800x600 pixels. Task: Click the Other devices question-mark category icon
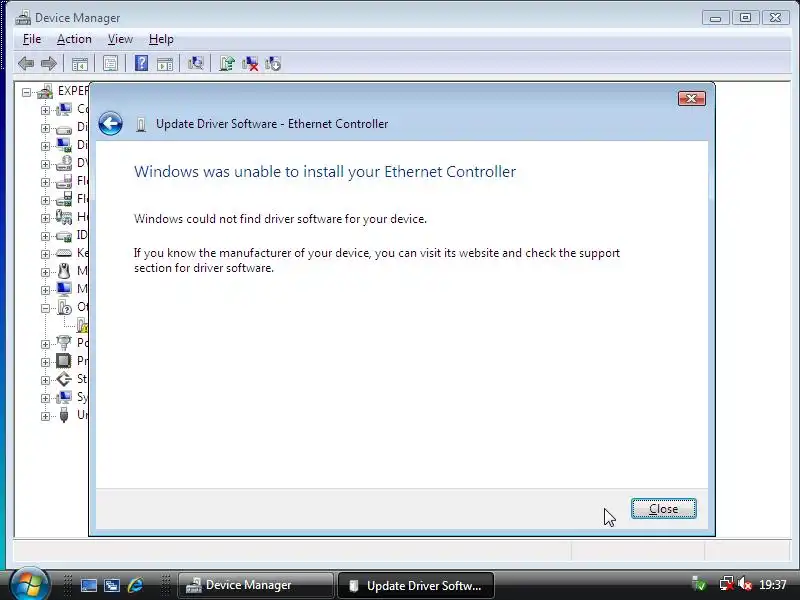(x=64, y=307)
